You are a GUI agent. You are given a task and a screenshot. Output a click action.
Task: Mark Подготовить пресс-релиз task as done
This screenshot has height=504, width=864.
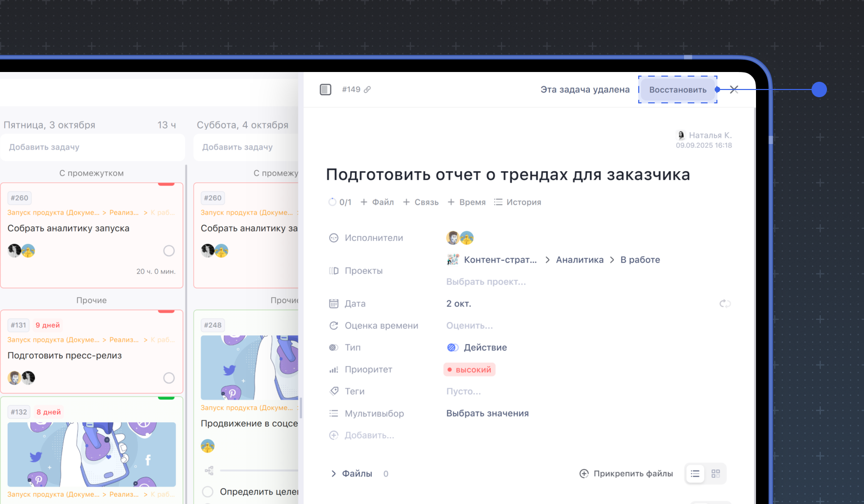click(169, 378)
